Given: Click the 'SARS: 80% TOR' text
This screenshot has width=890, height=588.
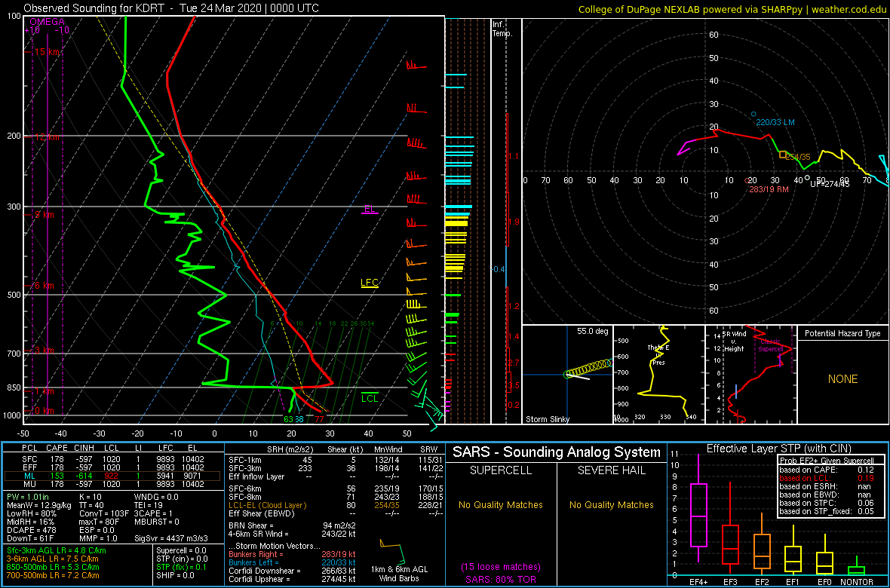Looking at the screenshot, I should point(501,578).
